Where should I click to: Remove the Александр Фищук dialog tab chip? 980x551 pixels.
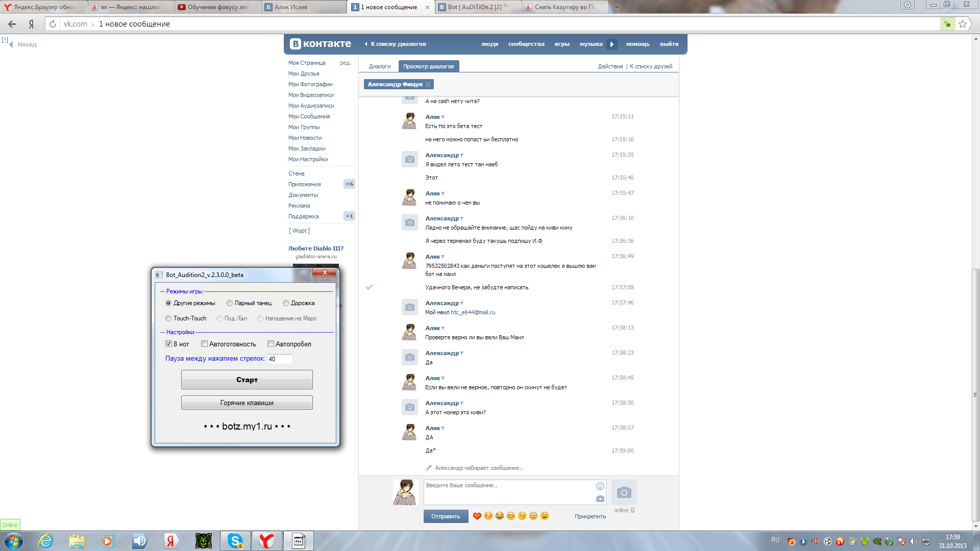tap(428, 84)
